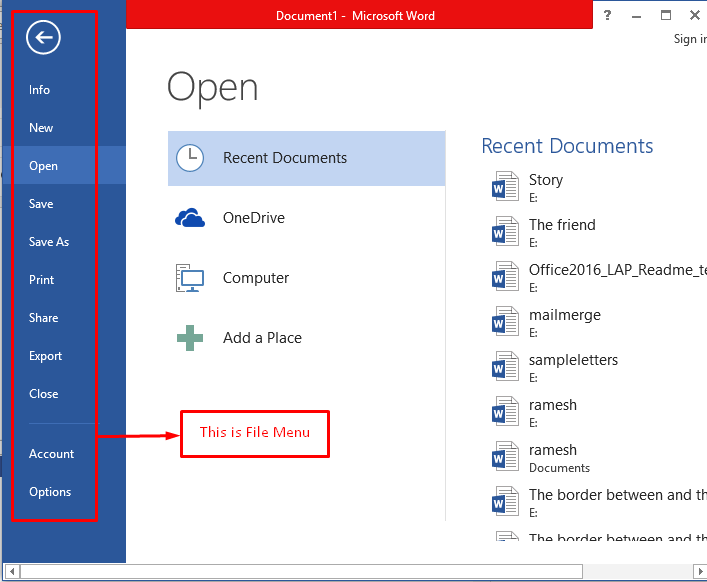Viewport: 707px width, 582px height.
Task: Open the recent document Story
Action: pos(546,180)
